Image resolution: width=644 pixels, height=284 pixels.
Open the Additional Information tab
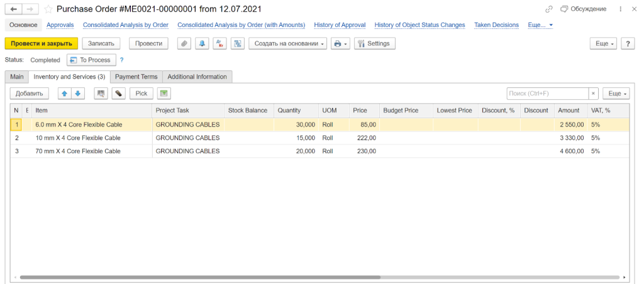(x=197, y=77)
